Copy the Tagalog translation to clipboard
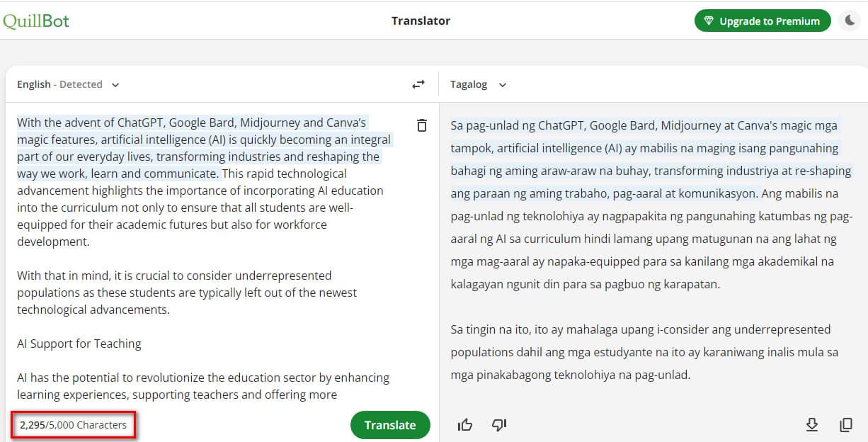Screen dimensions: 868x442 [846, 425]
